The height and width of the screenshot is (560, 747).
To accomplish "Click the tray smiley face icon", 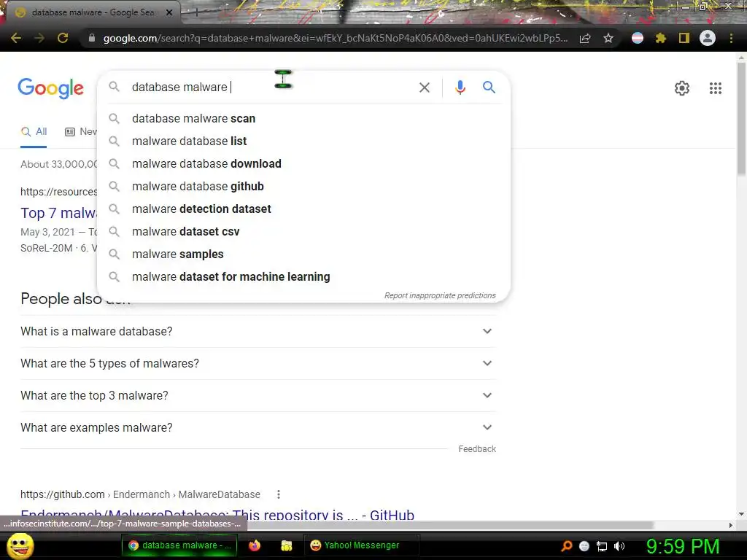I will pyautogui.click(x=584, y=546).
